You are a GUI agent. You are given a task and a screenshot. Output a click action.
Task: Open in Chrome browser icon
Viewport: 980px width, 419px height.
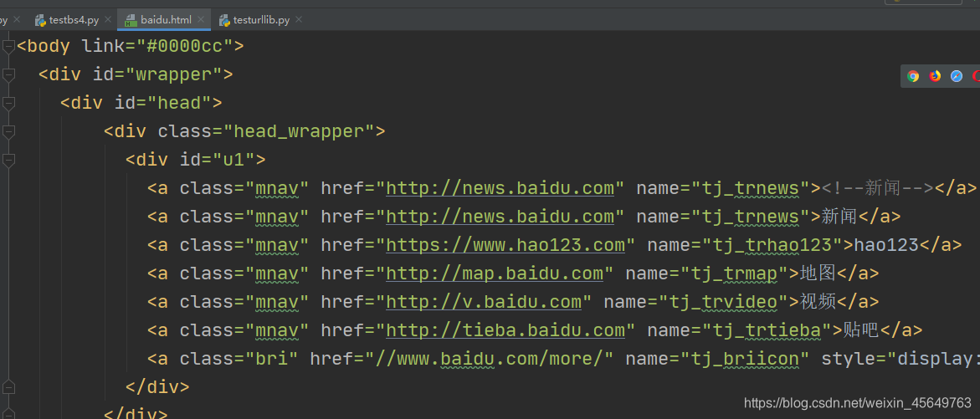click(x=913, y=76)
